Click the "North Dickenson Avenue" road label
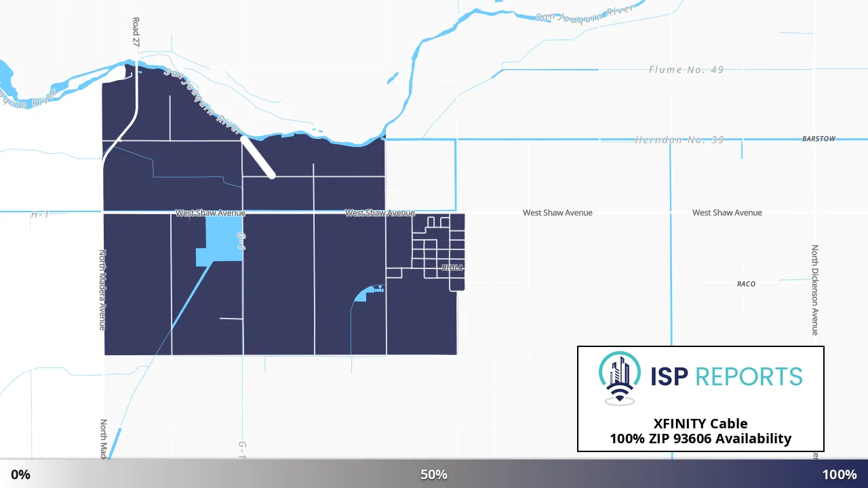 tap(815, 290)
